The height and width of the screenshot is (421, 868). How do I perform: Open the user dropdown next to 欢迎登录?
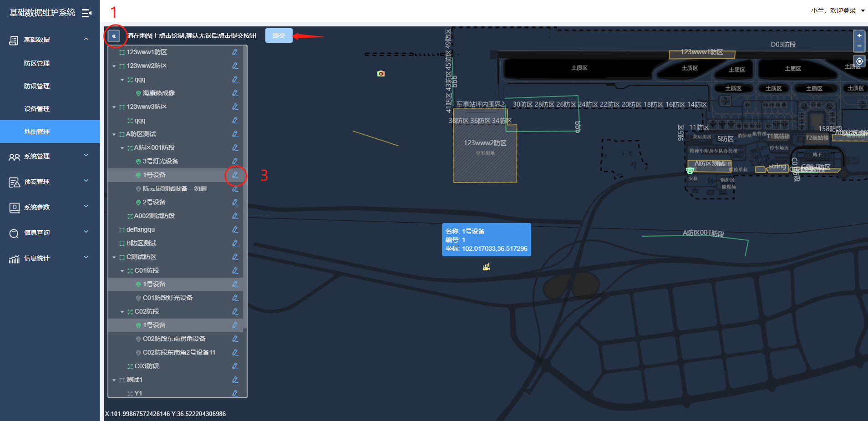863,10
